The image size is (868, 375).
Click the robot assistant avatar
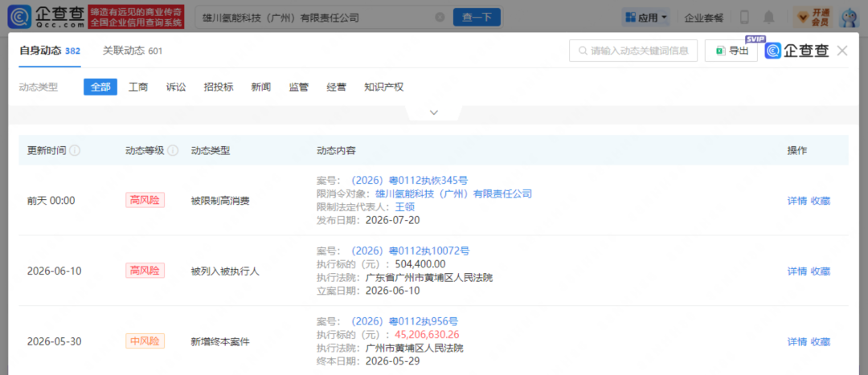pos(850,17)
